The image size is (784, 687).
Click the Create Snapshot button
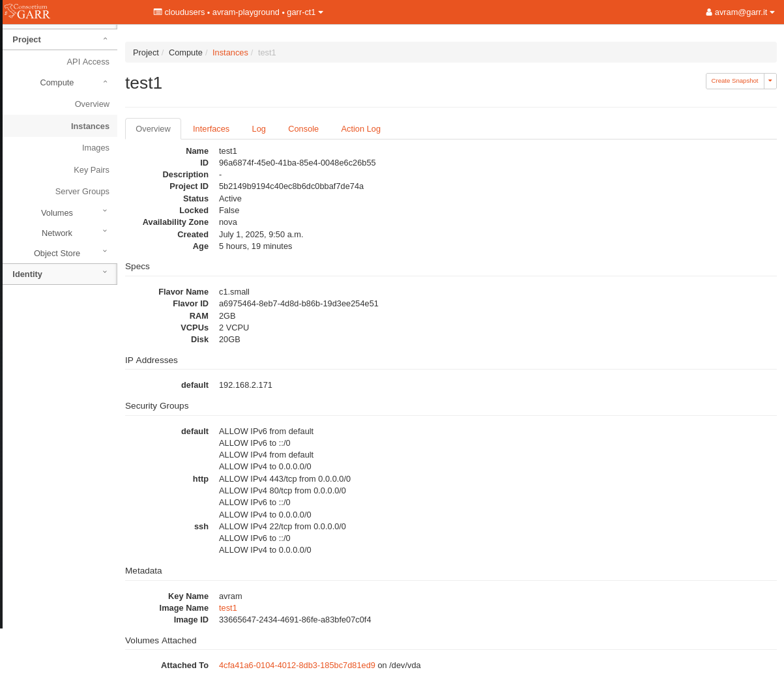734,81
